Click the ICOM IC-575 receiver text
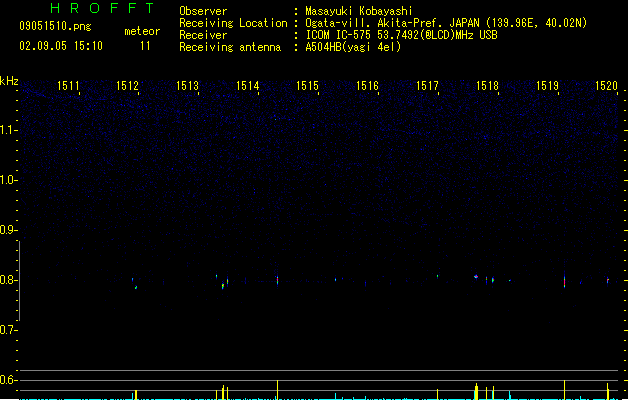This screenshot has width=629, height=400. pyautogui.click(x=402, y=35)
